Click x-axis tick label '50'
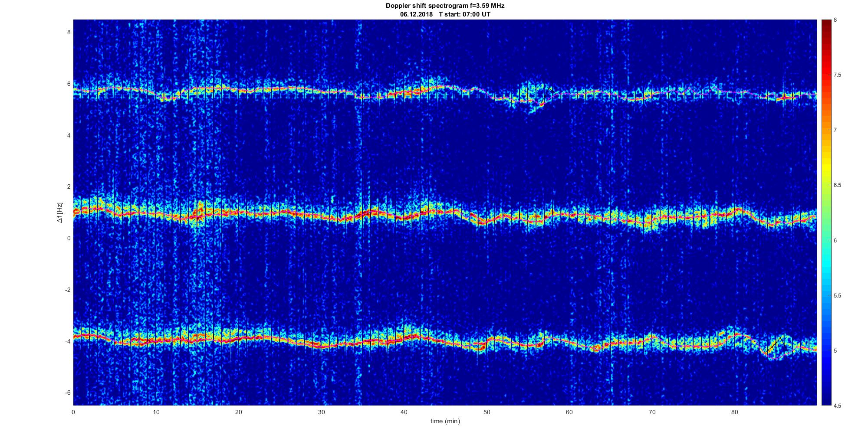 (x=487, y=412)
